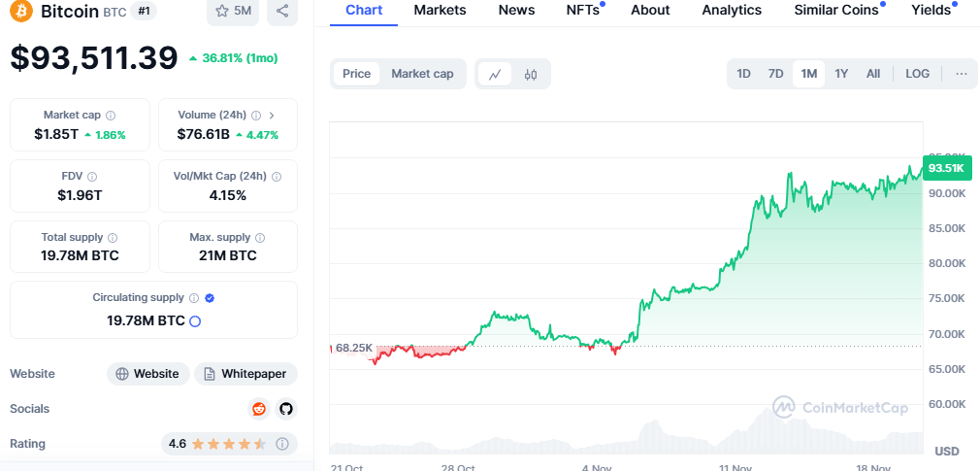This screenshot has height=471, width=980.
Task: Open the News tab
Action: pos(516,10)
